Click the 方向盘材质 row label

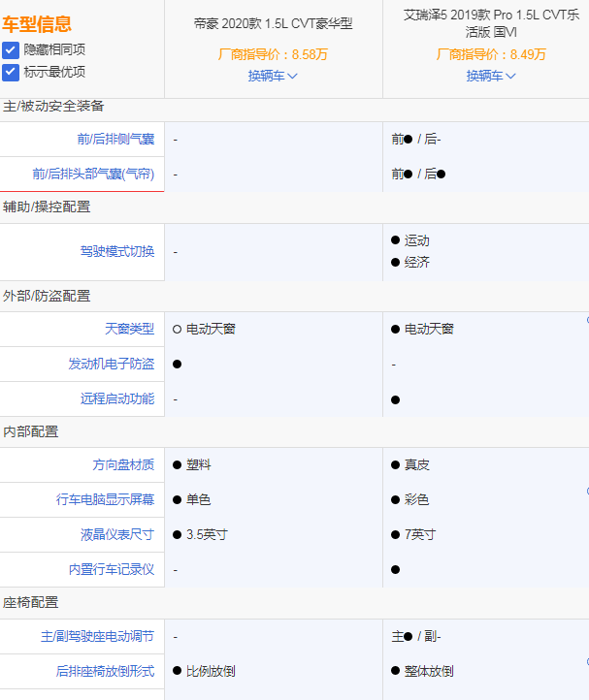click(x=123, y=465)
